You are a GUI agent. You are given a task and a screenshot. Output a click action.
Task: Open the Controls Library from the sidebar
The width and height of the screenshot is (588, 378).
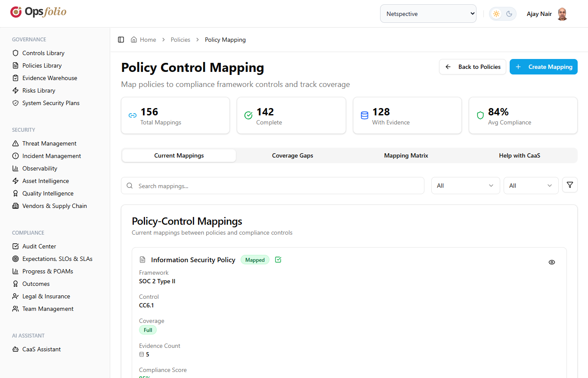click(15, 53)
